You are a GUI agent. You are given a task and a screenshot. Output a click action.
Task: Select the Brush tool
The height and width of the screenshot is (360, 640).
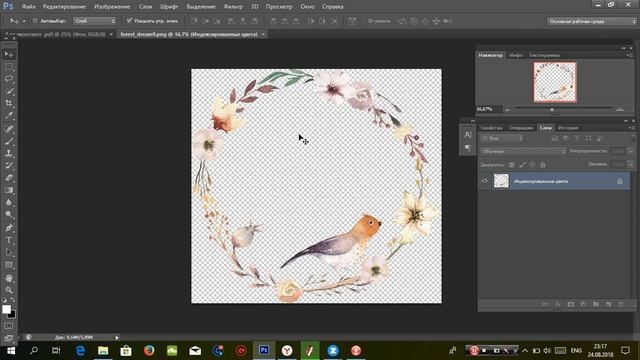[9, 141]
